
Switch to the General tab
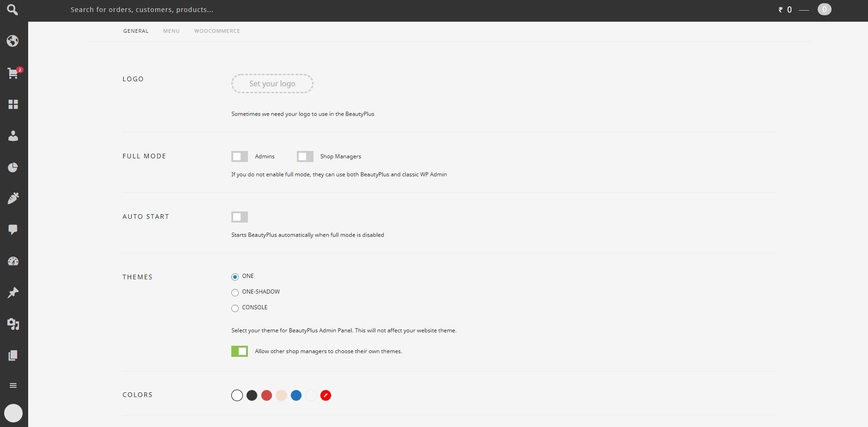coord(136,31)
